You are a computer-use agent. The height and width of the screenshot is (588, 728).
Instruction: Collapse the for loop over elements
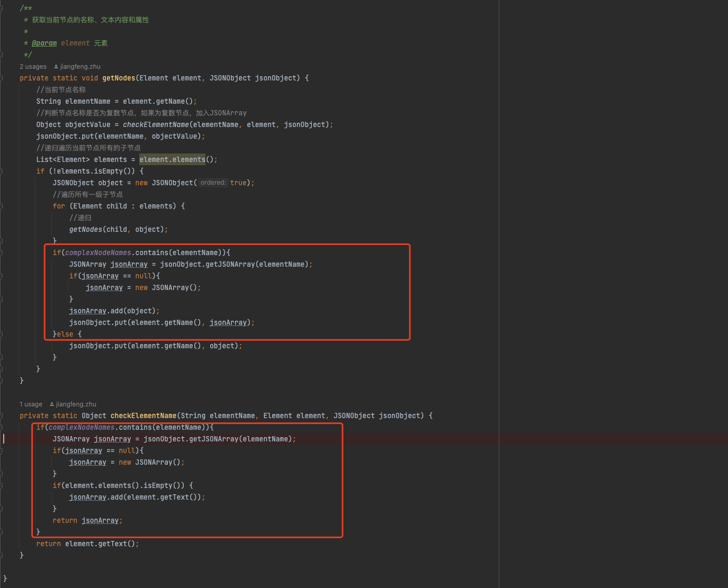point(2,206)
